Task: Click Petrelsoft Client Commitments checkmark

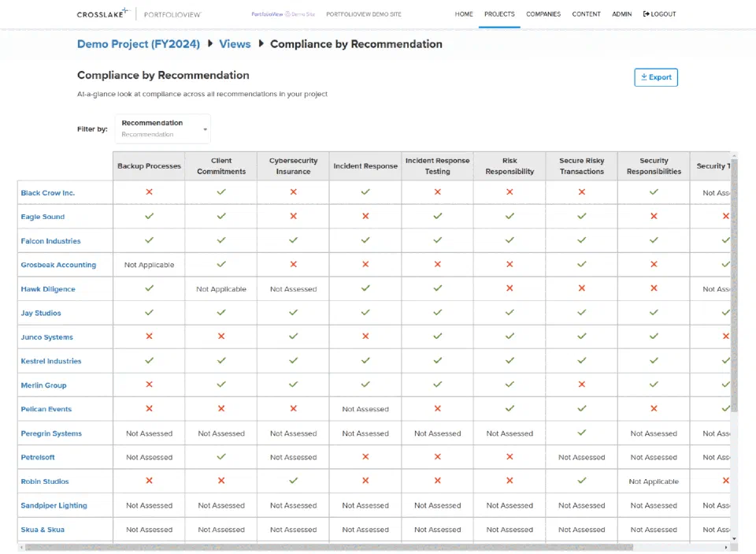Action: point(221,456)
